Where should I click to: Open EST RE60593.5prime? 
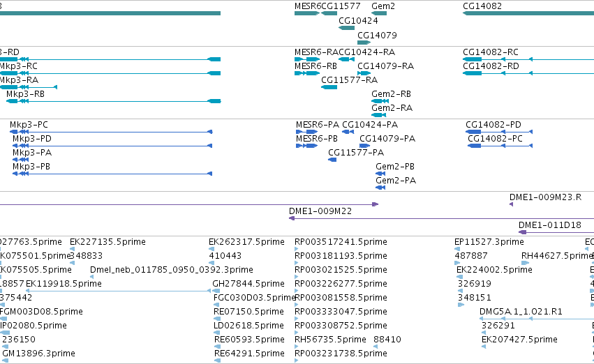pos(249,340)
